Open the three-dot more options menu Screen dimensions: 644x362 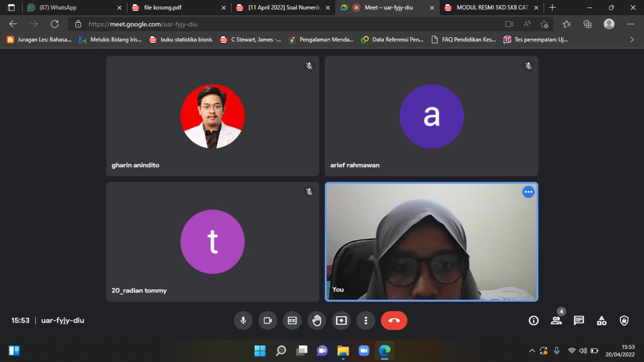[366, 321]
